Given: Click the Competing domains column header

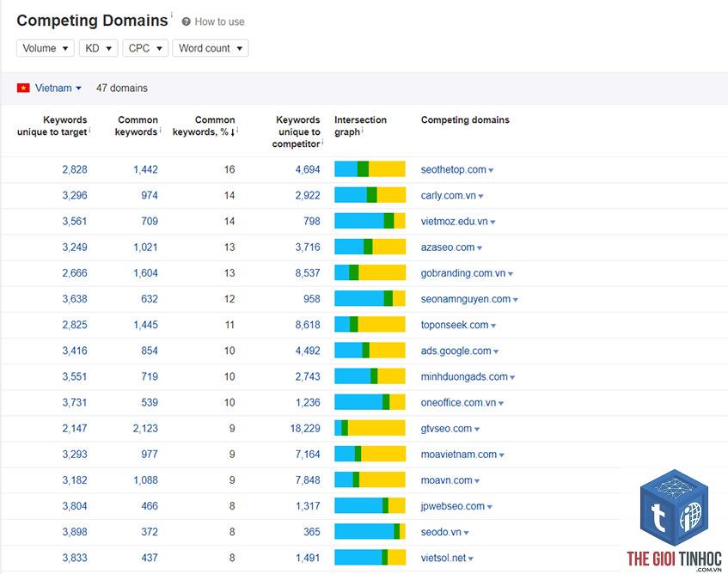Looking at the screenshot, I should (465, 119).
